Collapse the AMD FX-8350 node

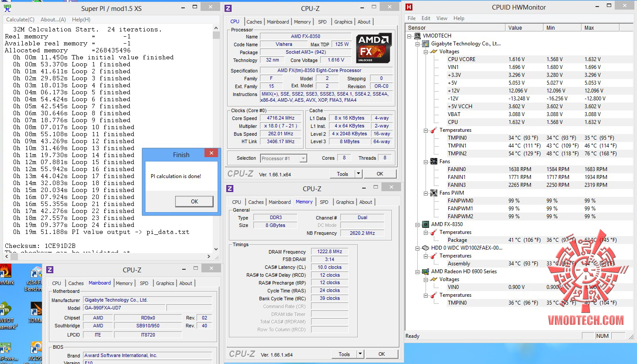(418, 224)
